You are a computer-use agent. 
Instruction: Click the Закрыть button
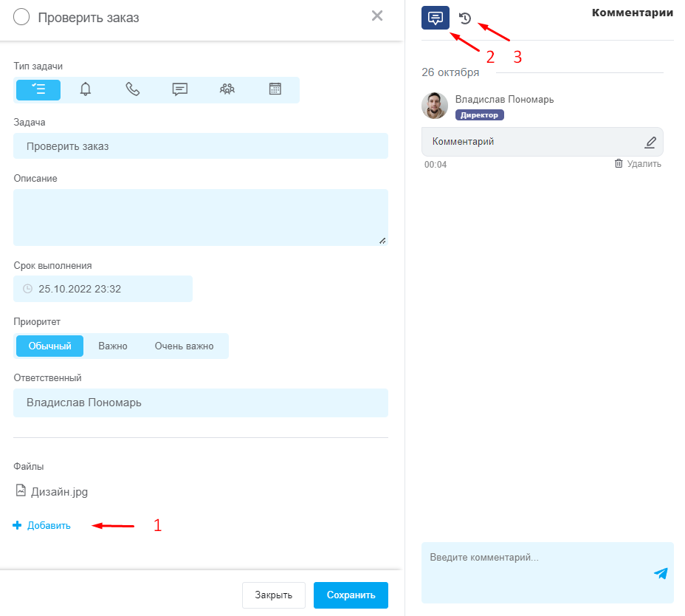pos(273,595)
